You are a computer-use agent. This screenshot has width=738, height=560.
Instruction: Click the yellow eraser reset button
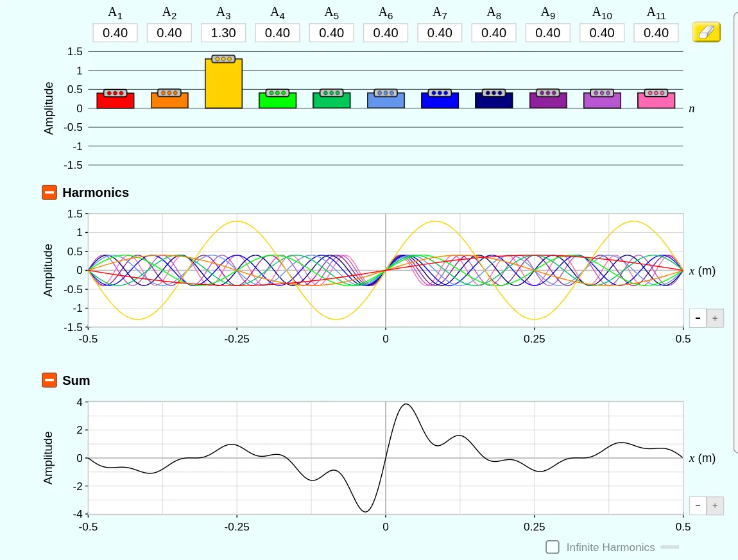pyautogui.click(x=706, y=32)
